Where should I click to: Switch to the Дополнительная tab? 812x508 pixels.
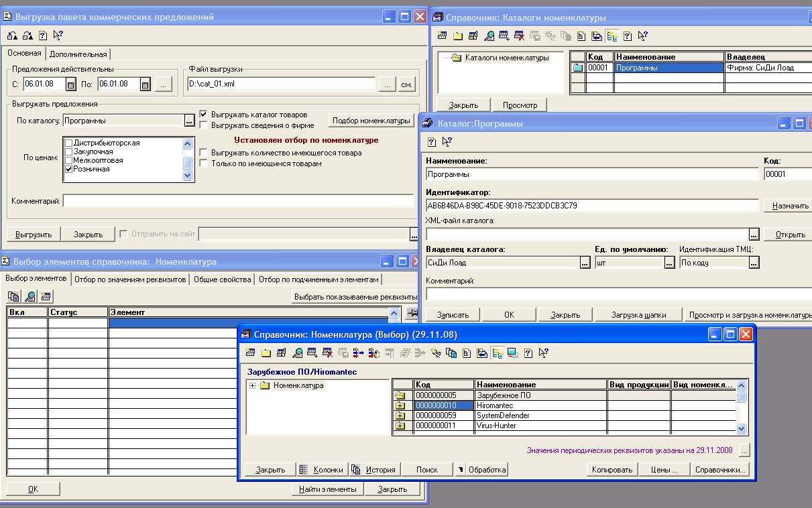point(78,54)
